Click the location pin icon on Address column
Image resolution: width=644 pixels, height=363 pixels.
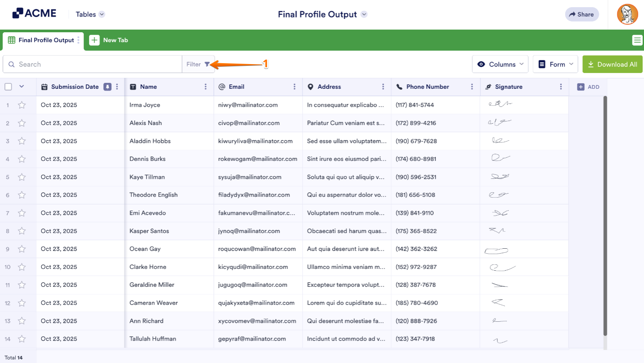pos(311,86)
